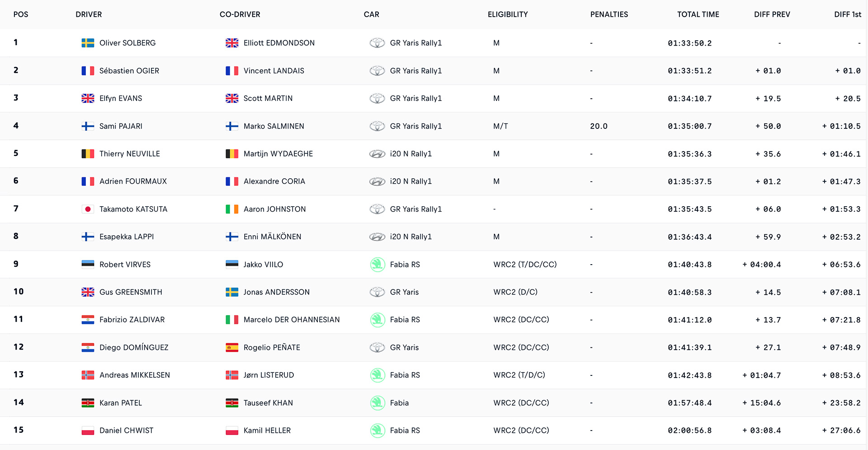Screen dimensions: 868x450
Task: Click the POS column header
Action: point(21,14)
